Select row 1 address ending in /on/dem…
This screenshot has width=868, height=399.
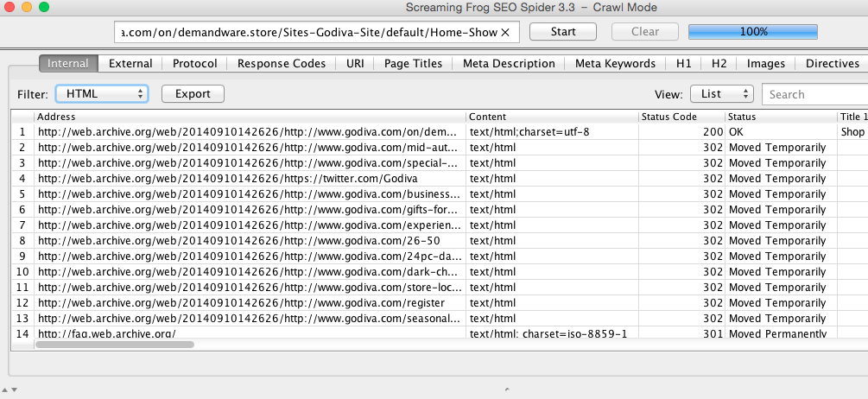coord(250,132)
